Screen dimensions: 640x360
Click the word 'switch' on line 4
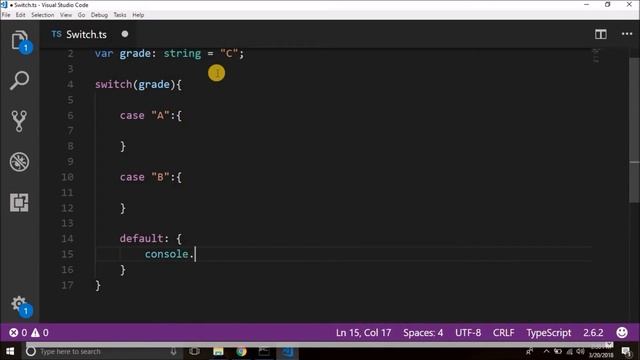[113, 84]
